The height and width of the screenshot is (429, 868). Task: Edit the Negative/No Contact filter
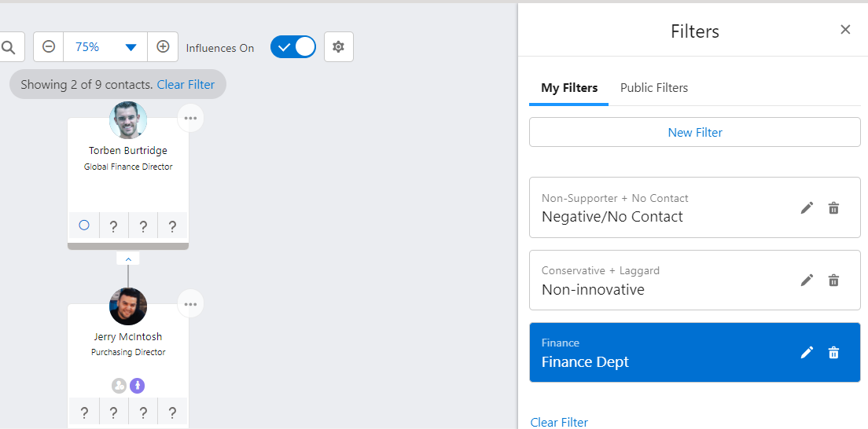[x=807, y=208]
